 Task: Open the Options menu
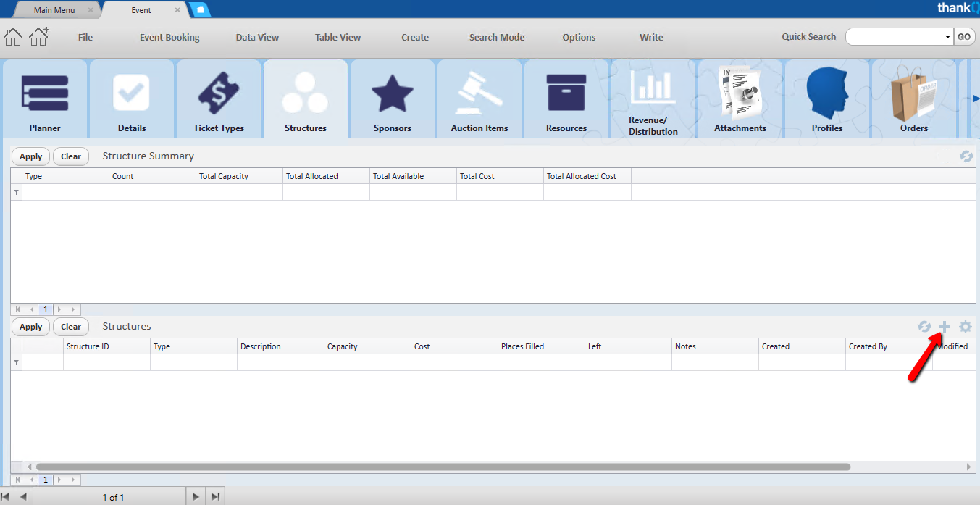click(579, 37)
